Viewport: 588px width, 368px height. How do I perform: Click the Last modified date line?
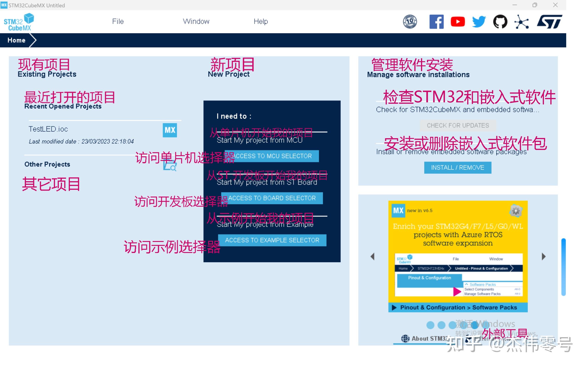81,141
